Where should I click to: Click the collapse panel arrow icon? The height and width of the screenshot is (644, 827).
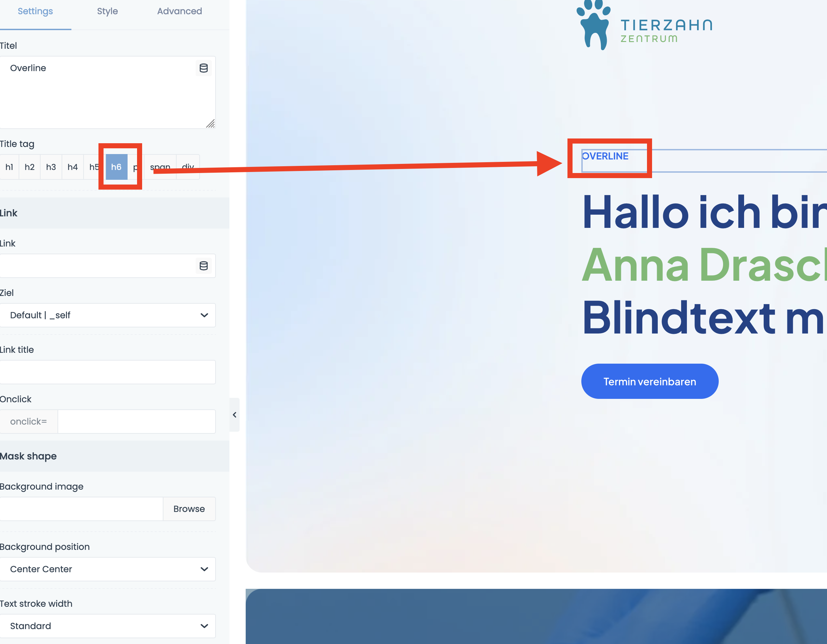point(235,415)
